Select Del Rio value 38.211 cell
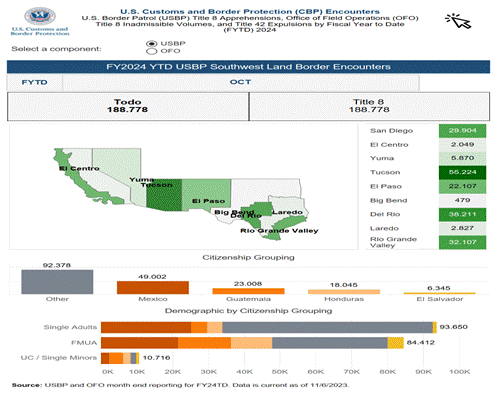Image resolution: width=497 pixels, height=396 pixels. coord(462,214)
